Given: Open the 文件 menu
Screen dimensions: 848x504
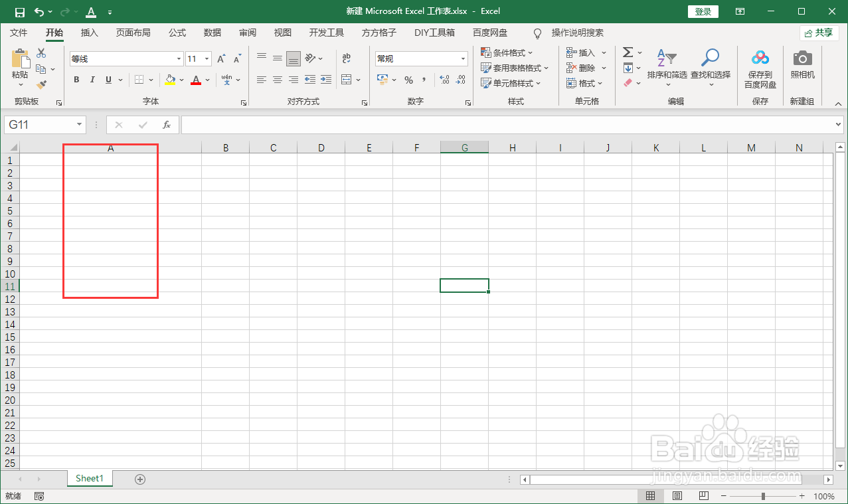Looking at the screenshot, I should [19, 33].
